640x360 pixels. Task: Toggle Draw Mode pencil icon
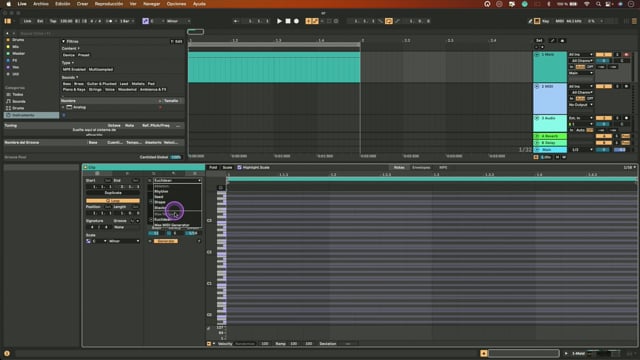pos(530,21)
